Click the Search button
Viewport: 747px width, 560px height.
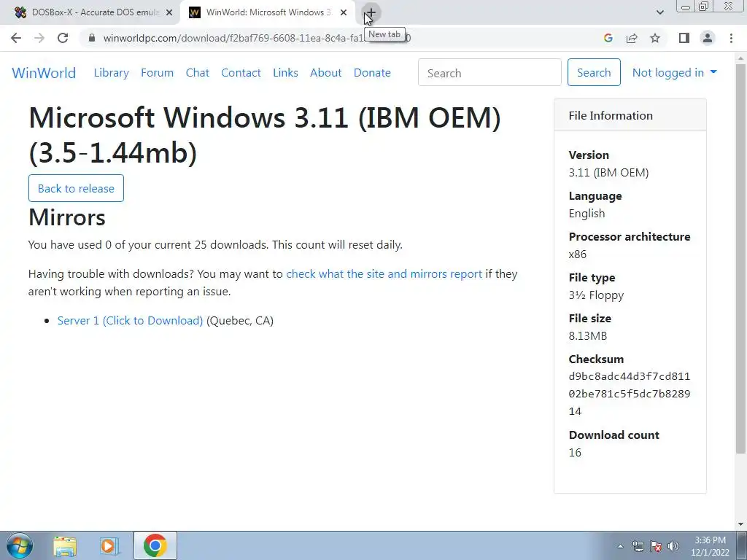594,72
